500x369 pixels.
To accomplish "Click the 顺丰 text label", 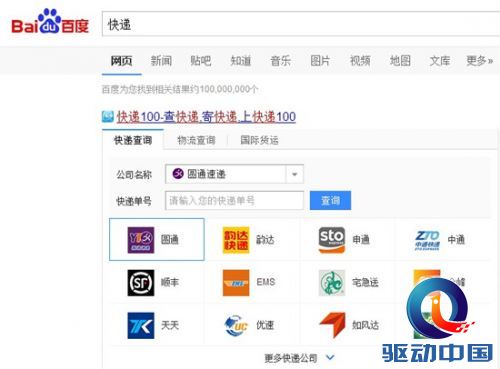I will 170,282.
